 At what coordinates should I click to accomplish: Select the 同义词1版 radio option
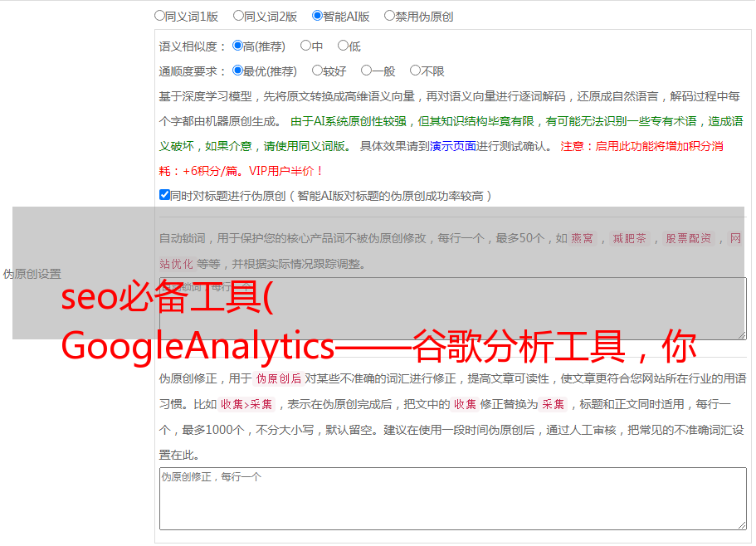click(x=159, y=16)
